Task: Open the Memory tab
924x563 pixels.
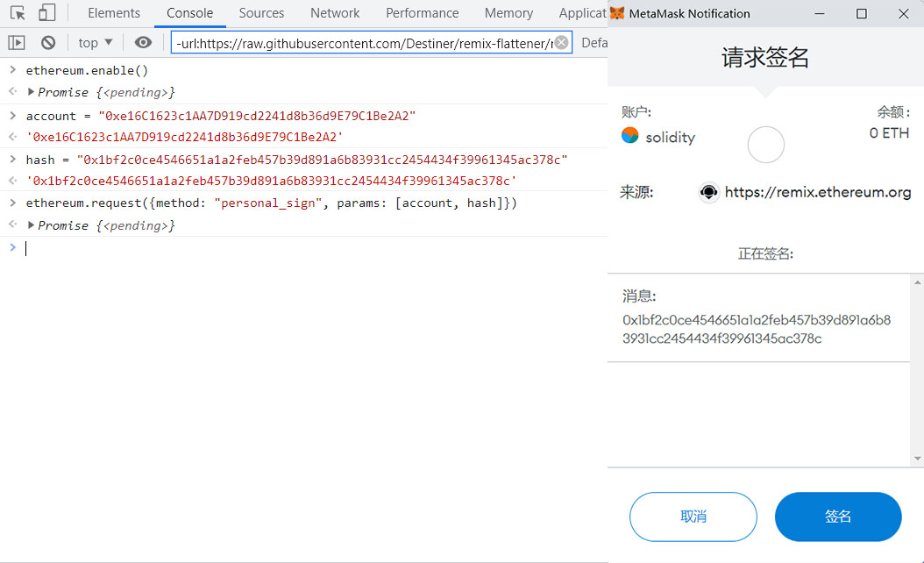Action: tap(508, 13)
